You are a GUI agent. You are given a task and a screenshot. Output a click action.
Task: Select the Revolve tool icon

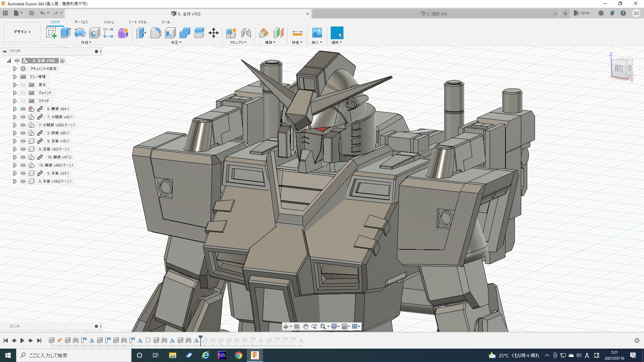coord(80,33)
